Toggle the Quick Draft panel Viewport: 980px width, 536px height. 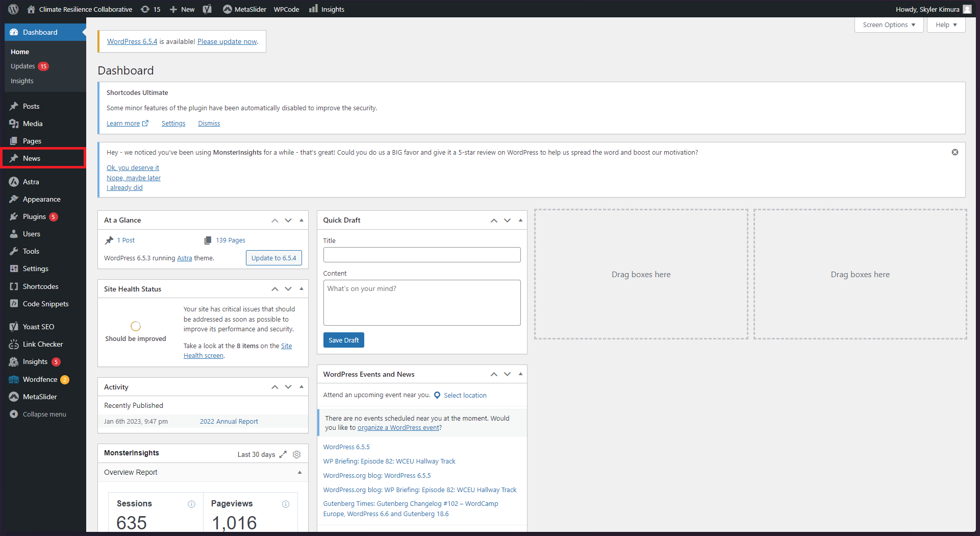pyautogui.click(x=520, y=220)
